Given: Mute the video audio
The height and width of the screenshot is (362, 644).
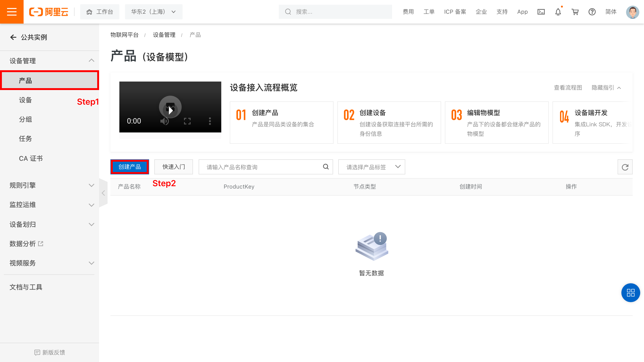Looking at the screenshot, I should (164, 121).
